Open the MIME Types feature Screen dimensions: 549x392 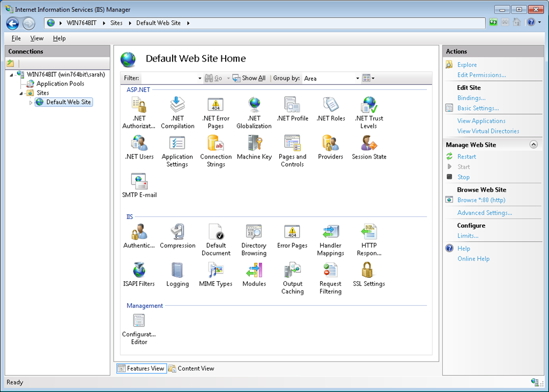tap(216, 275)
